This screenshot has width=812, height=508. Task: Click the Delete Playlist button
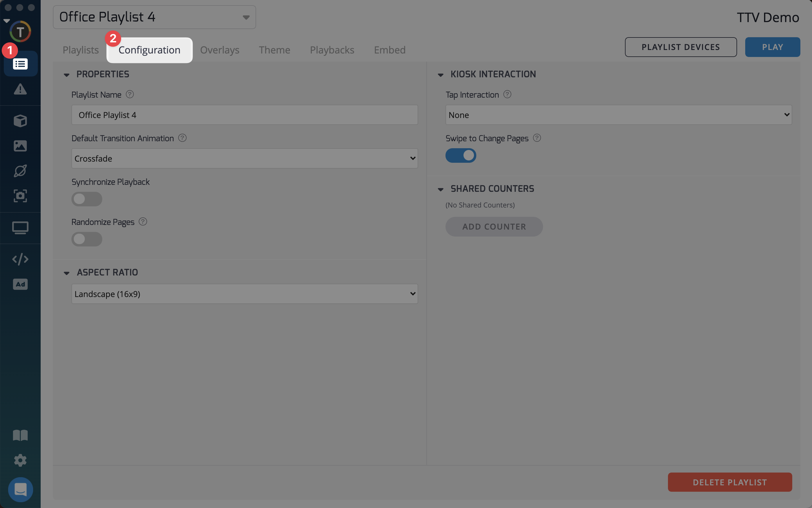(730, 482)
